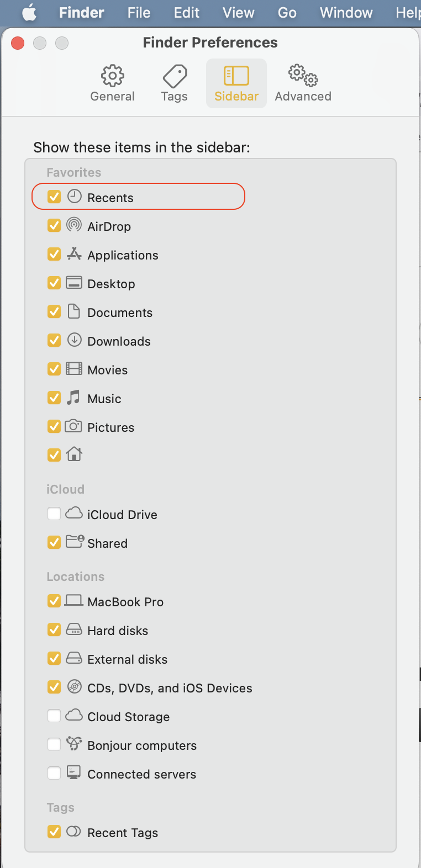The width and height of the screenshot is (421, 868).
Task: Toggle the Recent Tags checkbox
Action: click(54, 832)
